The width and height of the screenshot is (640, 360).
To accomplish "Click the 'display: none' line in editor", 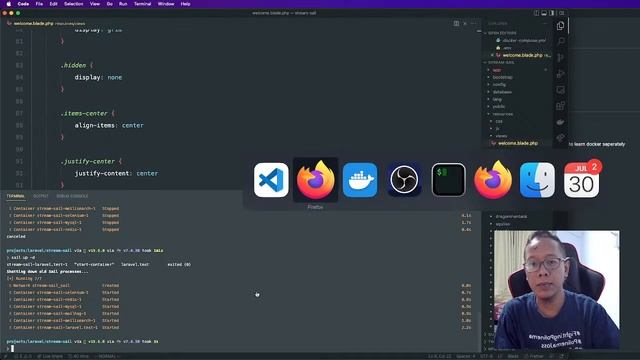I will pyautogui.click(x=98, y=77).
